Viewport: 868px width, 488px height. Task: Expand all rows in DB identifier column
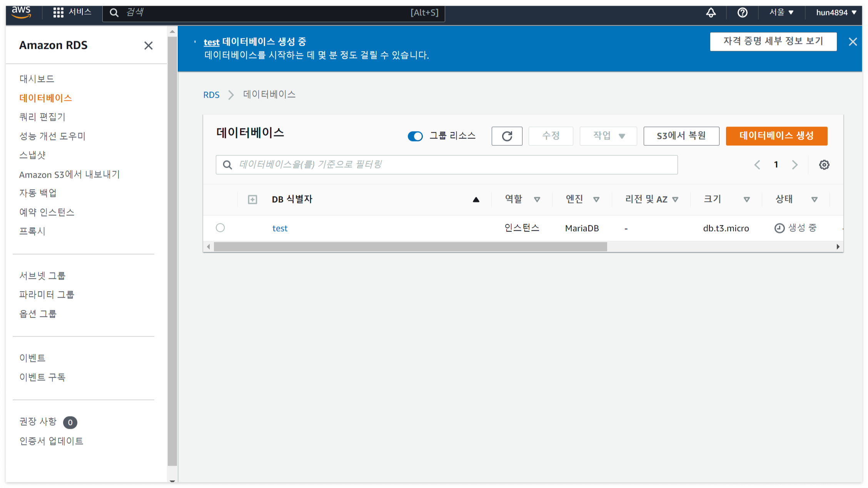(x=252, y=200)
